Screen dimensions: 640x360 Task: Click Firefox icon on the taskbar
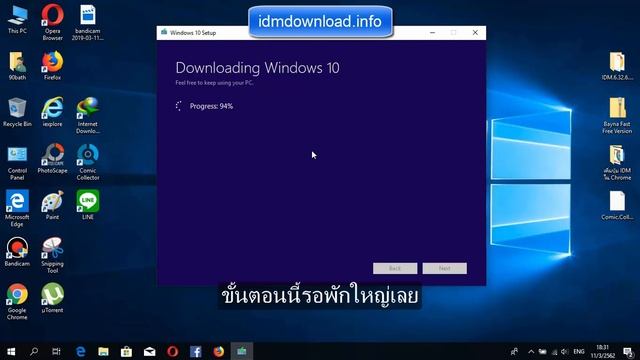(x=218, y=351)
